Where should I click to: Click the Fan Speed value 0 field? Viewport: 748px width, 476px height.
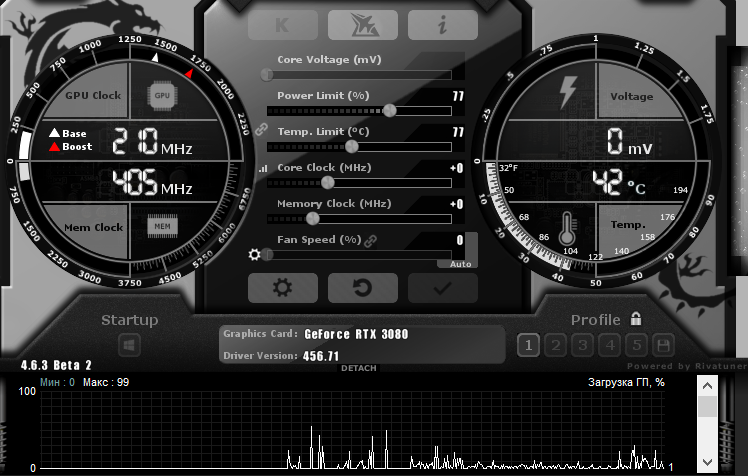[x=459, y=240]
